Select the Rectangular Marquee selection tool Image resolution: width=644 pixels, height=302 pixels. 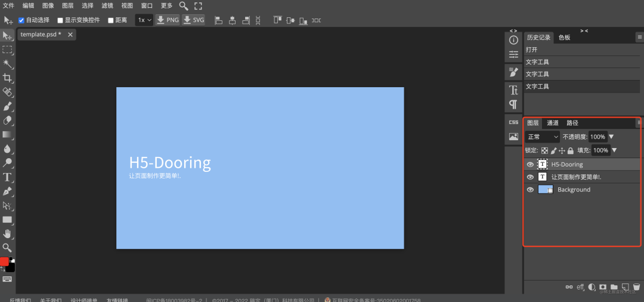point(7,50)
